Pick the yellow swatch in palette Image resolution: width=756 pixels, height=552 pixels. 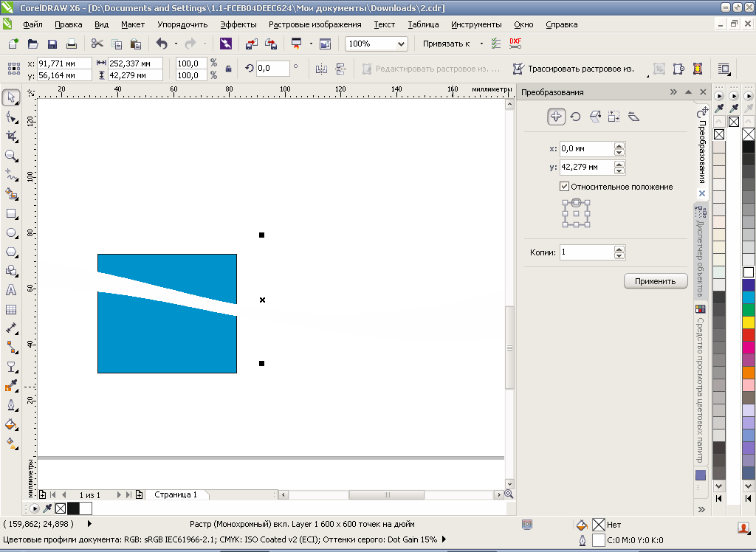point(749,322)
